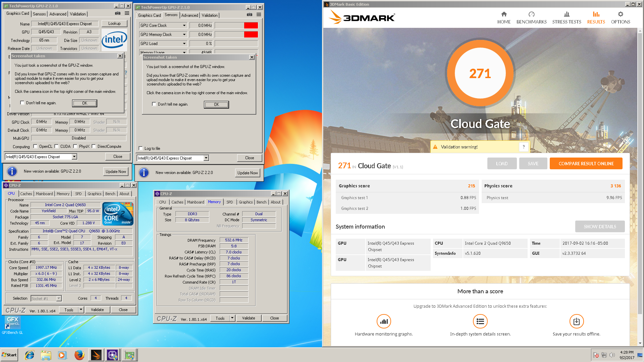Switch to CPU-Z taskbar icon
This screenshot has width=644, height=362.
click(112, 355)
